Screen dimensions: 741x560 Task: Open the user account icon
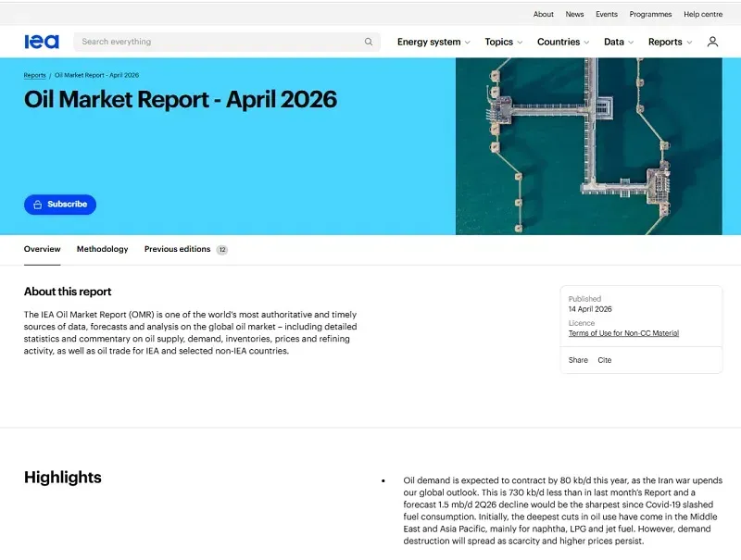(x=712, y=42)
